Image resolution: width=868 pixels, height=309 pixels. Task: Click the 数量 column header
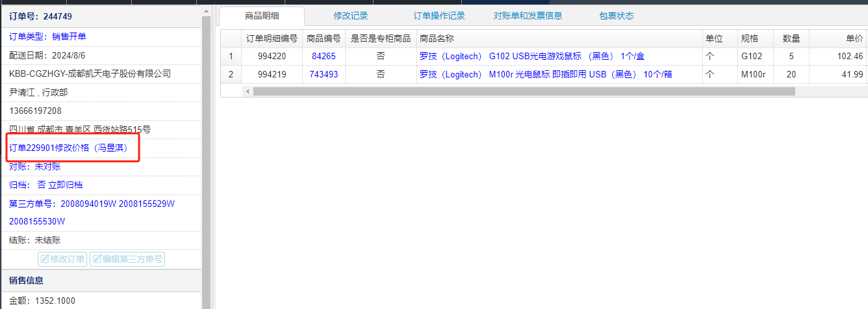[791, 38]
